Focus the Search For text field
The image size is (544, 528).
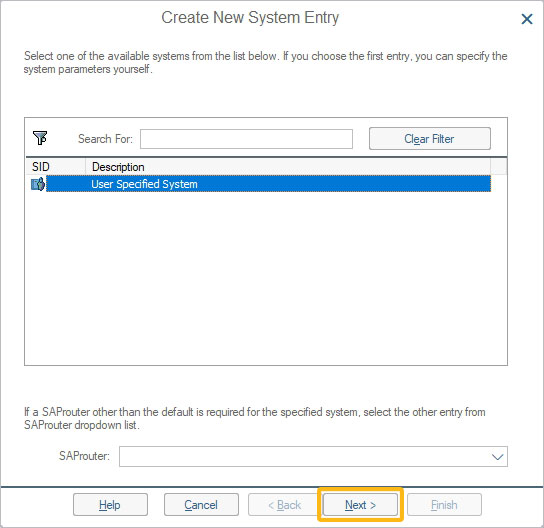click(246, 139)
